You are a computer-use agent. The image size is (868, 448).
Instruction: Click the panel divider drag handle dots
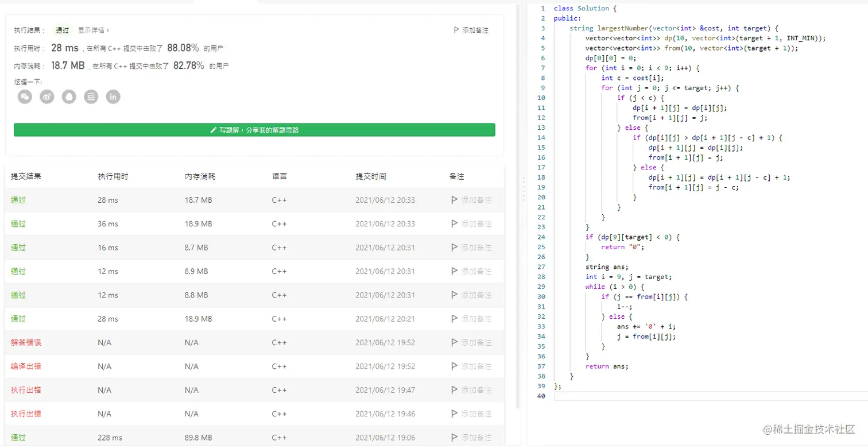click(523, 189)
